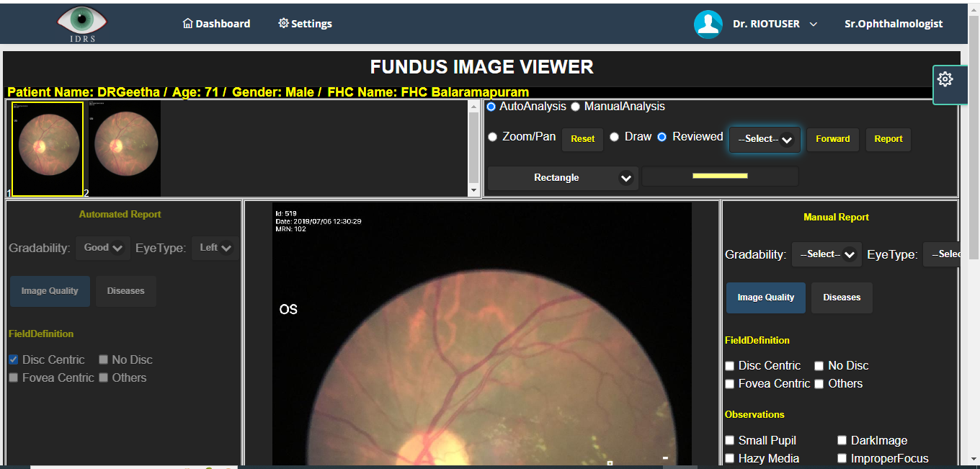Click the Sr.Ophthalmologist role label

(x=894, y=24)
